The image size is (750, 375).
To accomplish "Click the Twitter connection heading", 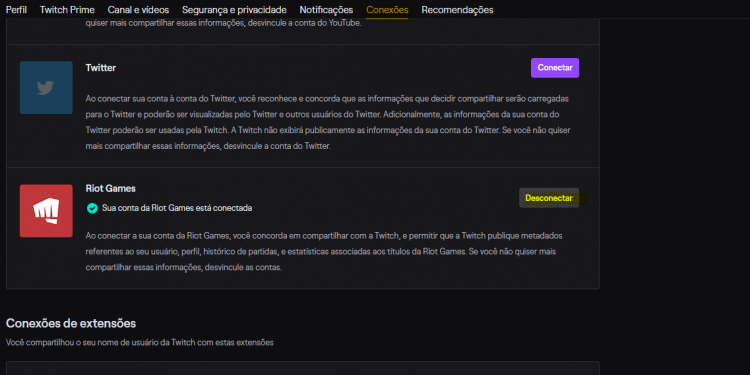I will 101,68.
